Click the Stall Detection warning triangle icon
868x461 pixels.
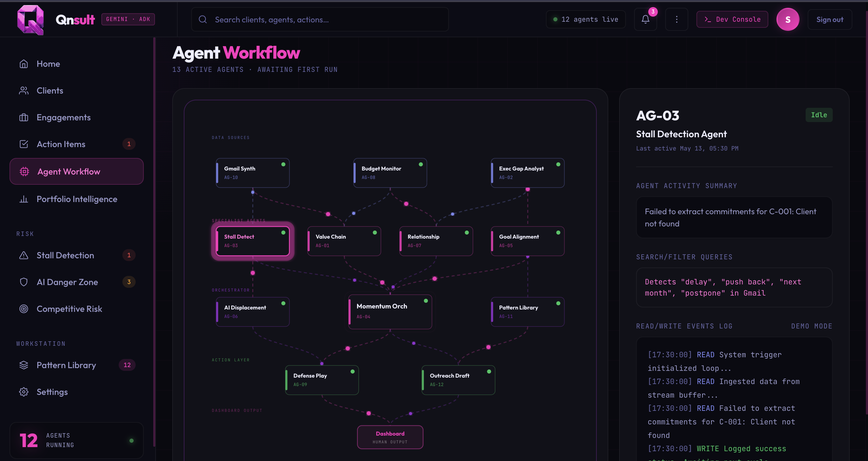(24, 255)
